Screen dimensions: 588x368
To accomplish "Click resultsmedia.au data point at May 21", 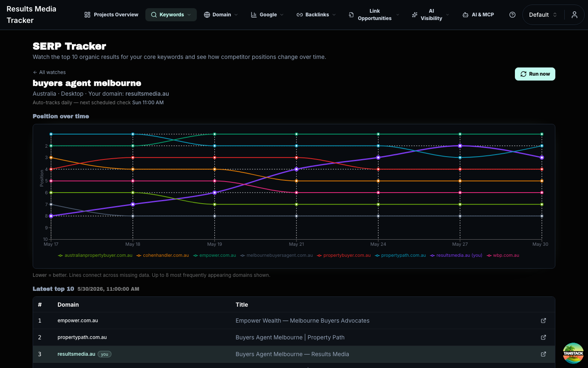I will (296, 169).
